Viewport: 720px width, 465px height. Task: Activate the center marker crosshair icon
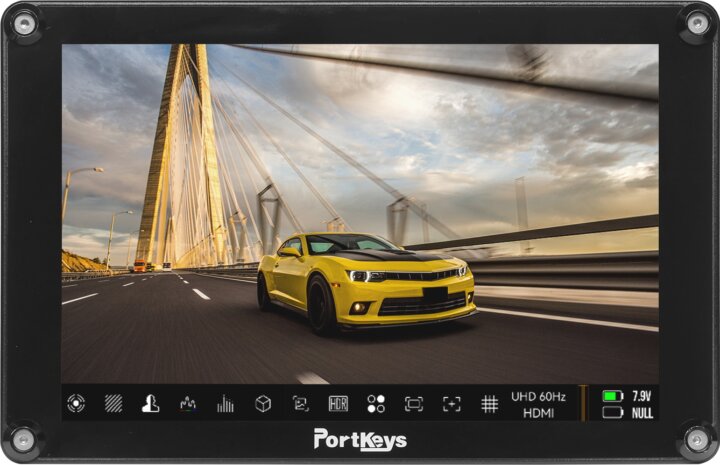(451, 404)
